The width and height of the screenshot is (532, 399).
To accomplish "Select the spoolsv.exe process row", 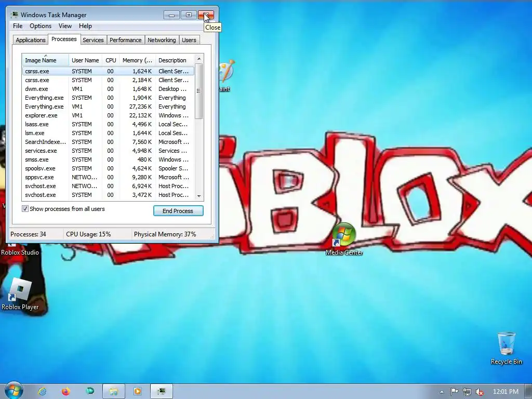I will (108, 168).
